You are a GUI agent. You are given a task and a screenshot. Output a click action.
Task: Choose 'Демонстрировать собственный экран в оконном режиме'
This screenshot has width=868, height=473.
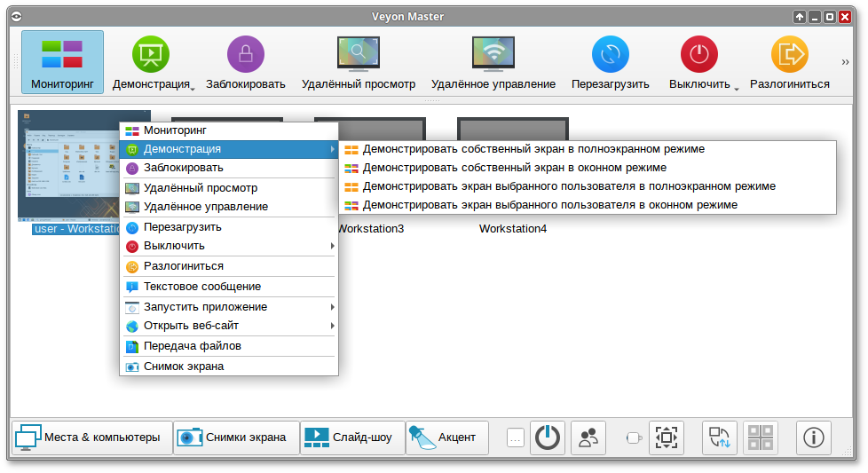pyautogui.click(x=514, y=168)
